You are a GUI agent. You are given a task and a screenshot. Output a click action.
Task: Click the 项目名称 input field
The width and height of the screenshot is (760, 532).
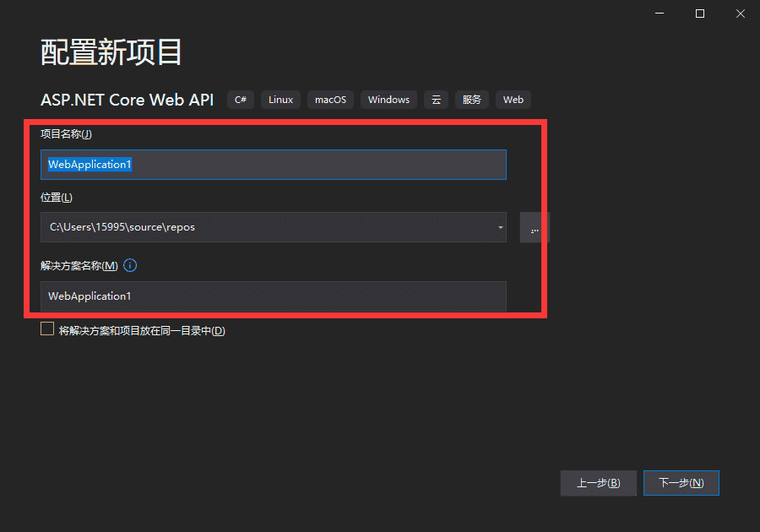click(x=273, y=164)
